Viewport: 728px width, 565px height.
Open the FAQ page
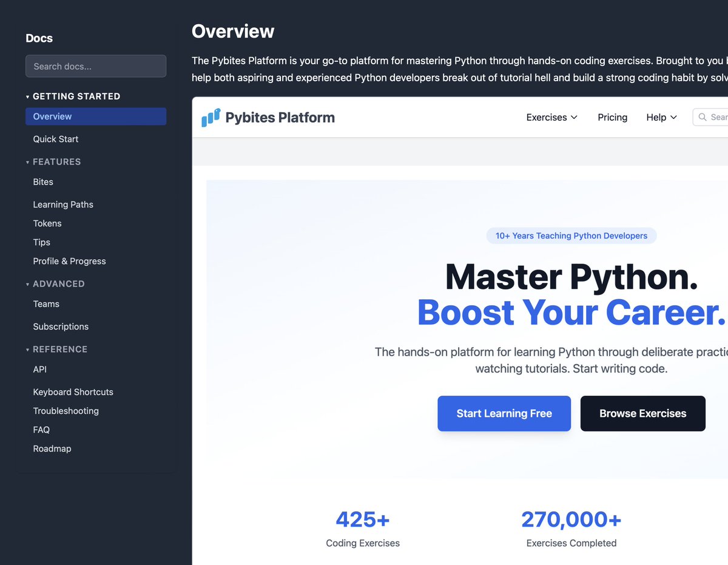point(41,430)
